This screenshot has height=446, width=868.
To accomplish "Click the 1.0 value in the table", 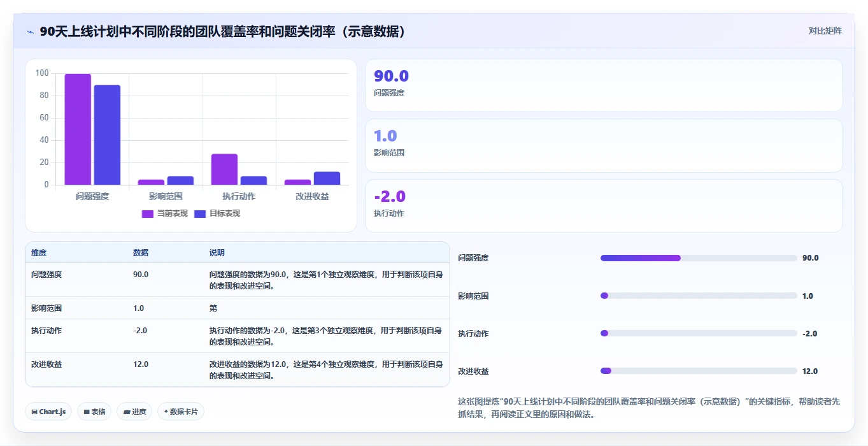I will [x=139, y=308].
